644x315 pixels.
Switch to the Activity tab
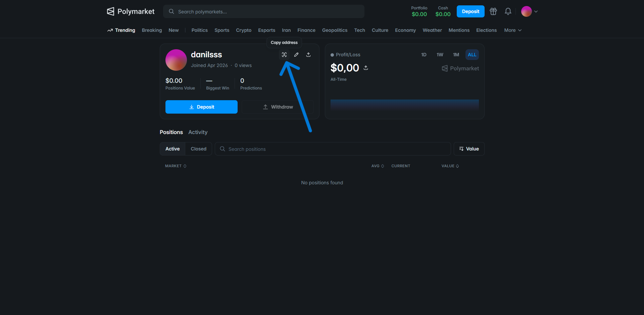pyautogui.click(x=198, y=132)
